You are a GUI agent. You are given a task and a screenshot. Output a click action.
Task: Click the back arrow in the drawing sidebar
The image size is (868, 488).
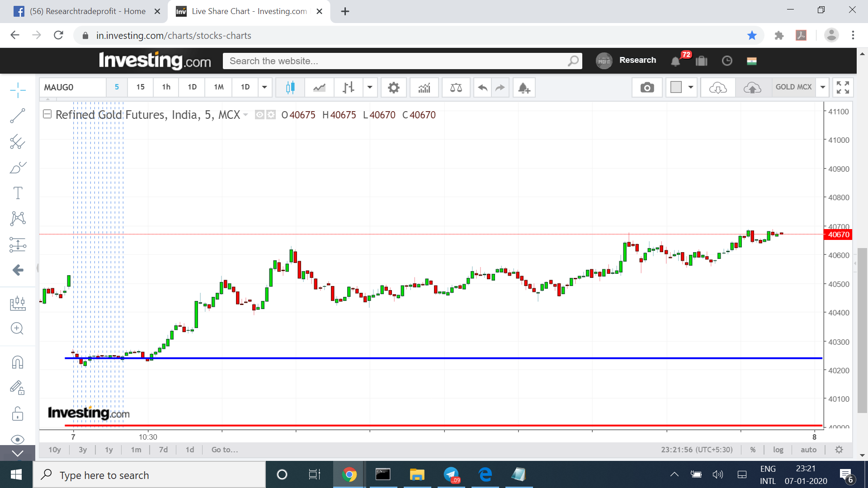(x=18, y=270)
